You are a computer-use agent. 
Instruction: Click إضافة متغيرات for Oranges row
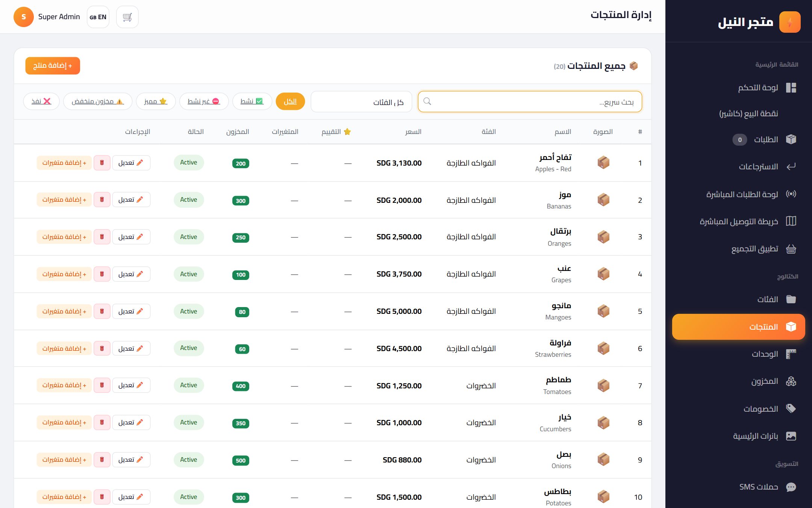pyautogui.click(x=64, y=237)
